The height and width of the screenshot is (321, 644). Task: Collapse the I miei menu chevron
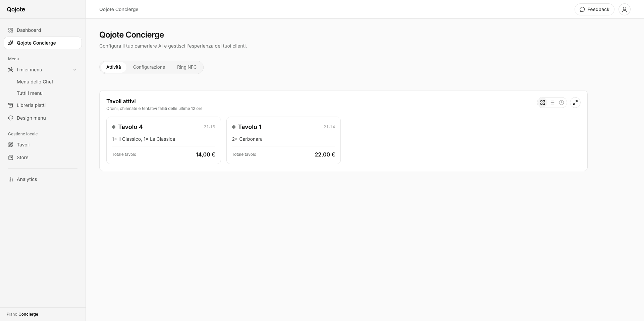[x=75, y=70]
